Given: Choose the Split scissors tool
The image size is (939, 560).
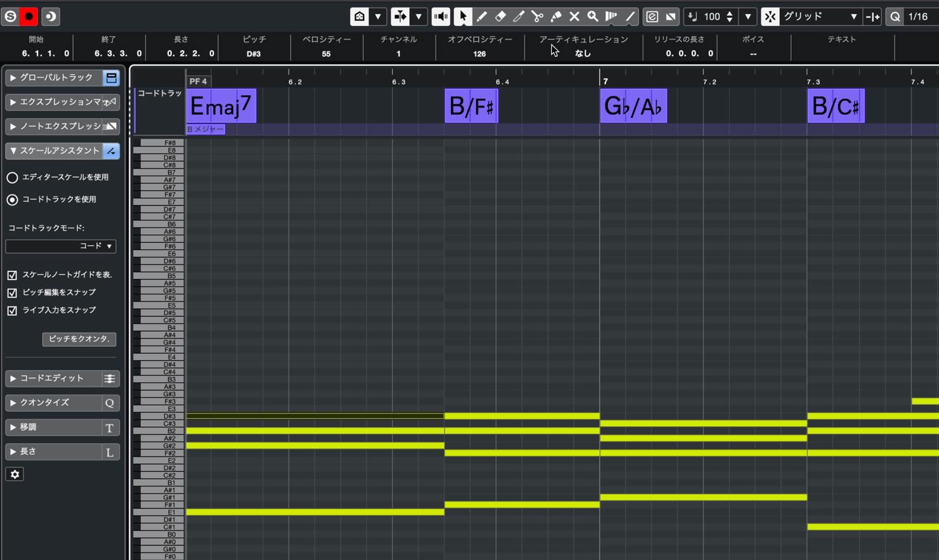Looking at the screenshot, I should pos(537,16).
